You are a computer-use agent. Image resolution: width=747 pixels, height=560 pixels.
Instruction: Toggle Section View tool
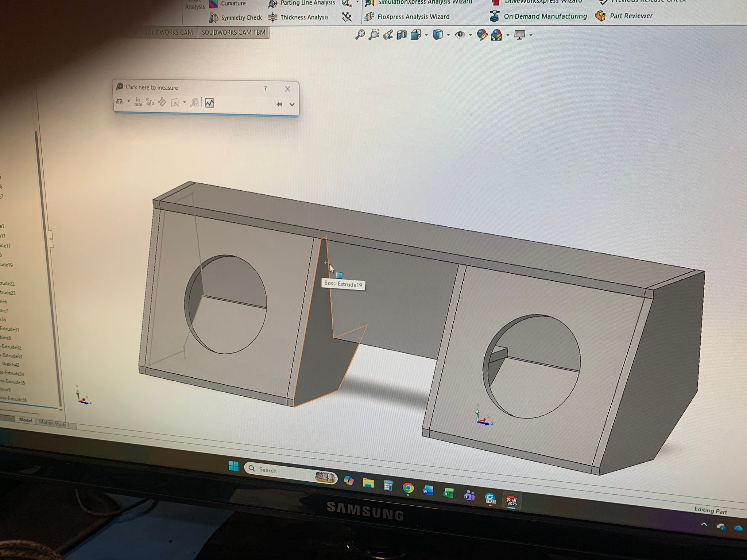[x=402, y=35]
